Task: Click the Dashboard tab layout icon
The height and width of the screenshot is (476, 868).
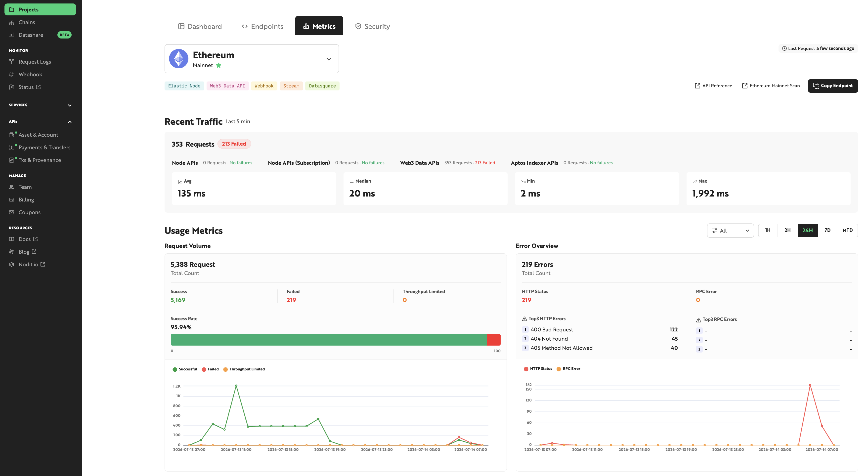Action: (x=181, y=26)
